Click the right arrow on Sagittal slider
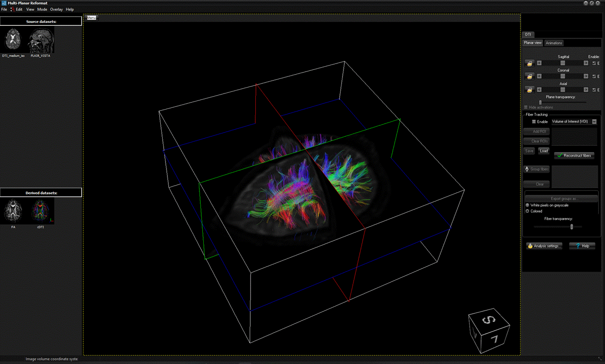 coord(586,63)
